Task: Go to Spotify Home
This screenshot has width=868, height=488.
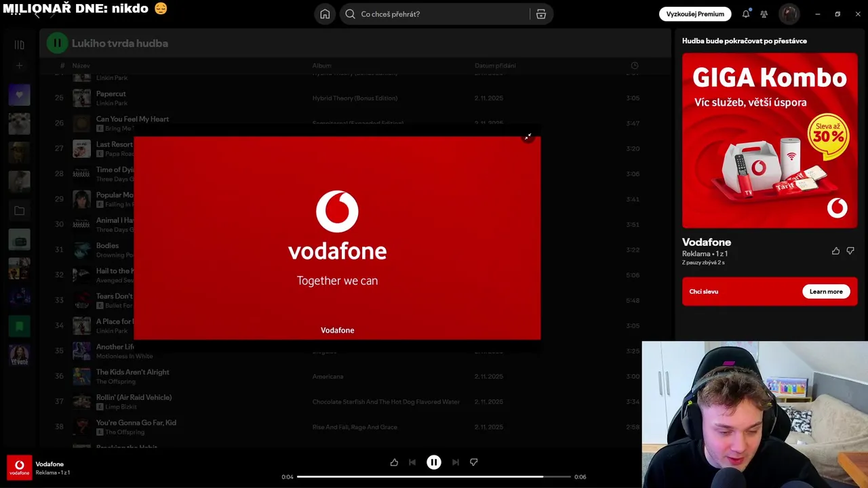Action: [x=325, y=14]
